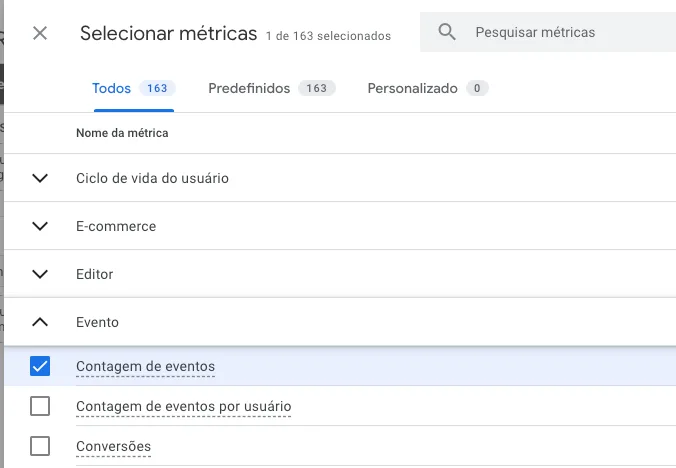This screenshot has height=468, width=676.
Task: Focus the Pesquisar métricas search field
Action: pyautogui.click(x=560, y=33)
